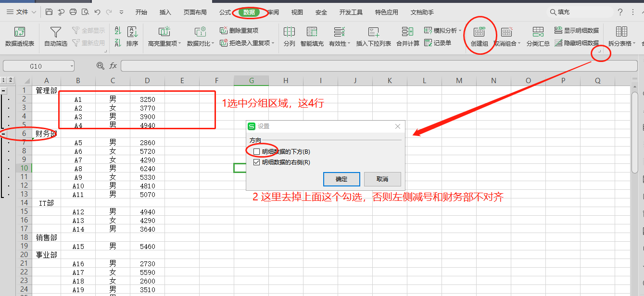This screenshot has width=644, height=296.
Task: Click 删除重复项 remove duplicates
Action: [x=239, y=30]
